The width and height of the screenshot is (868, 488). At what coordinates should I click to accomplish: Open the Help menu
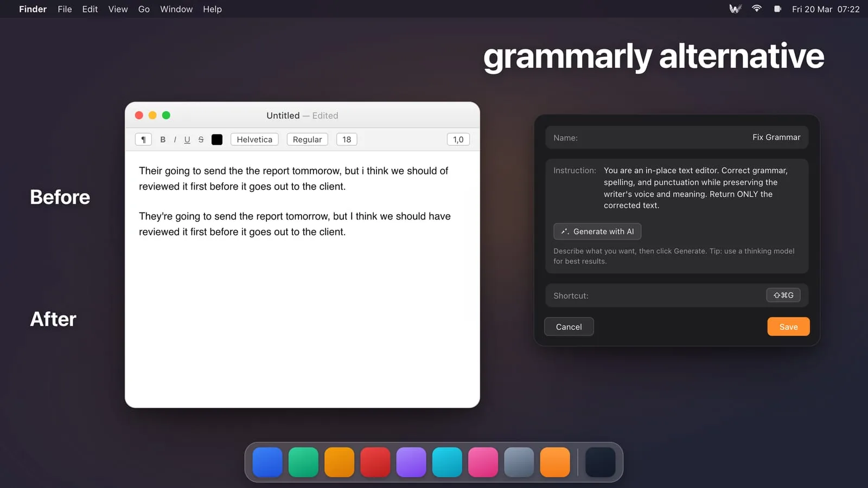212,9
